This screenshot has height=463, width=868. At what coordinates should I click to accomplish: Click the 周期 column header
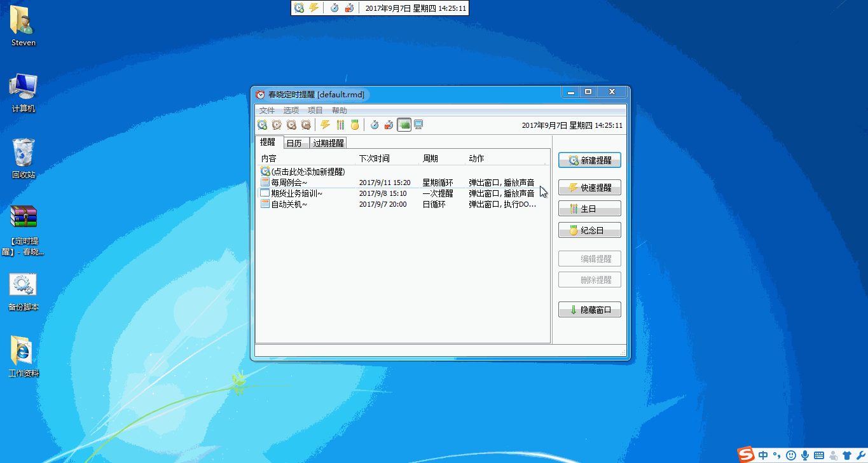coord(443,158)
